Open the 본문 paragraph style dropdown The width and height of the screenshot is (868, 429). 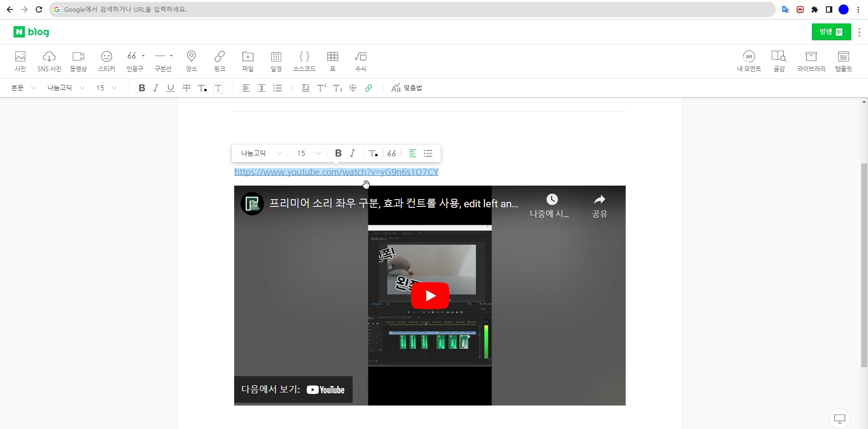(x=24, y=88)
